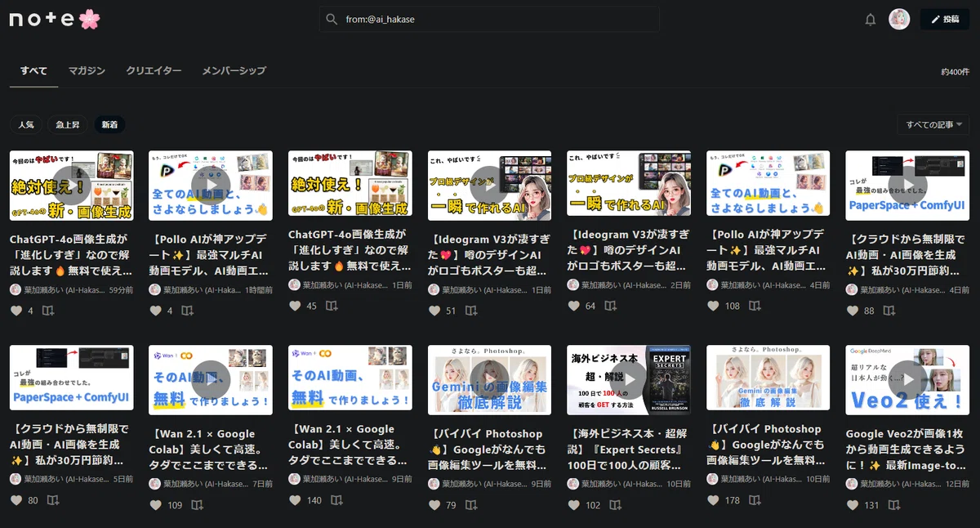Add the 178-likes Photoshop post to a magazine
The image size is (980, 528).
pyautogui.click(x=755, y=500)
